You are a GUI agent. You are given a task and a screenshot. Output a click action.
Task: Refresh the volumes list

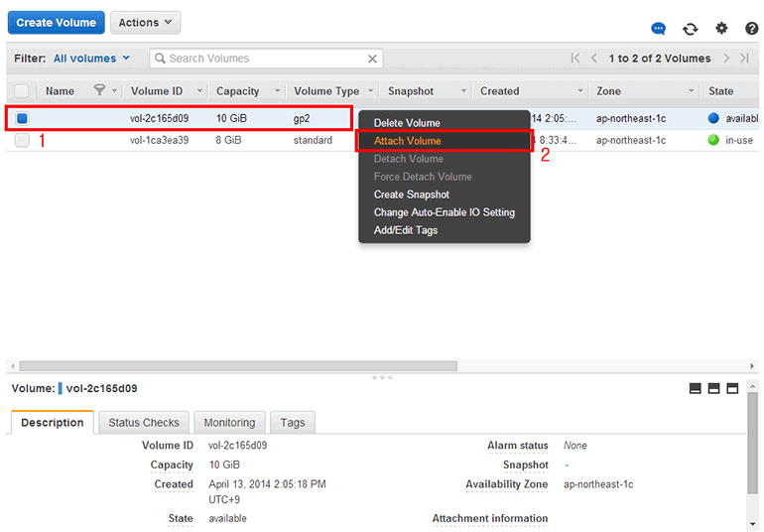691,29
